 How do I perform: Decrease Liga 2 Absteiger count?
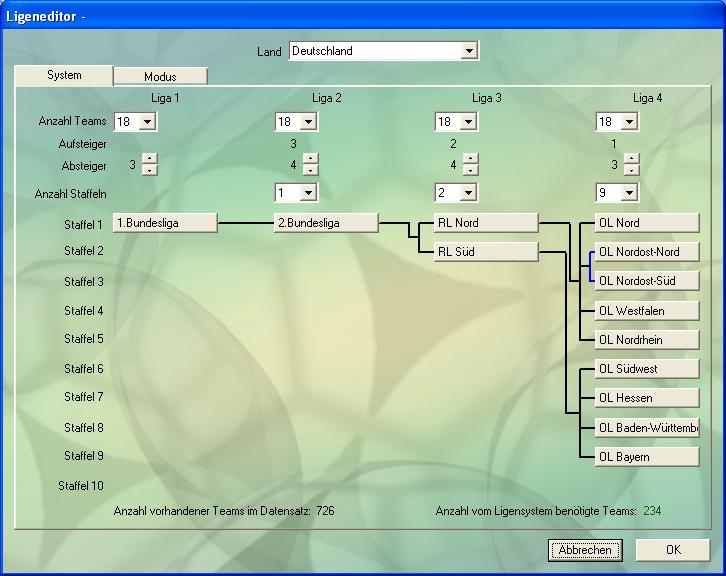coord(310,170)
